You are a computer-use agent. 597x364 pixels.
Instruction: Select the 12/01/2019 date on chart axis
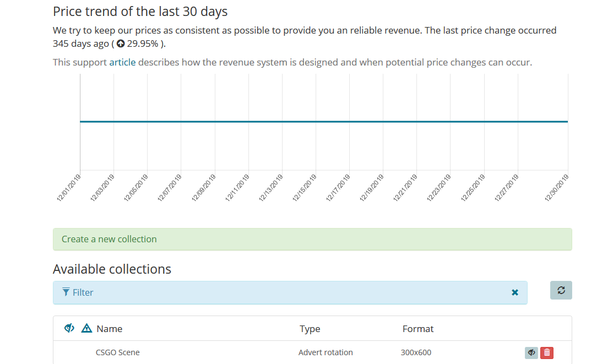click(x=70, y=187)
